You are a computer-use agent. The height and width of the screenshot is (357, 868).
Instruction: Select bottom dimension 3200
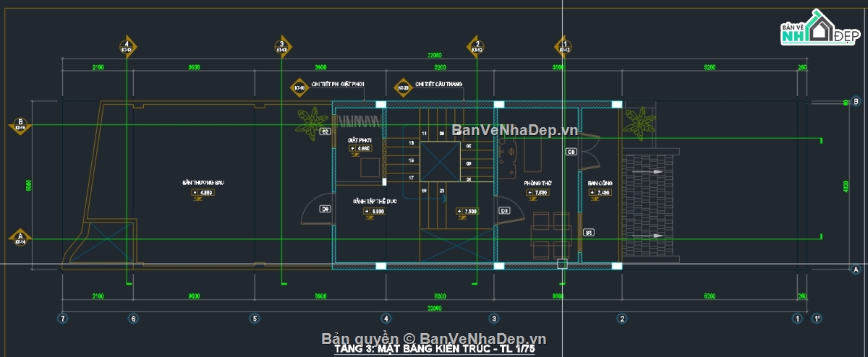click(x=440, y=296)
